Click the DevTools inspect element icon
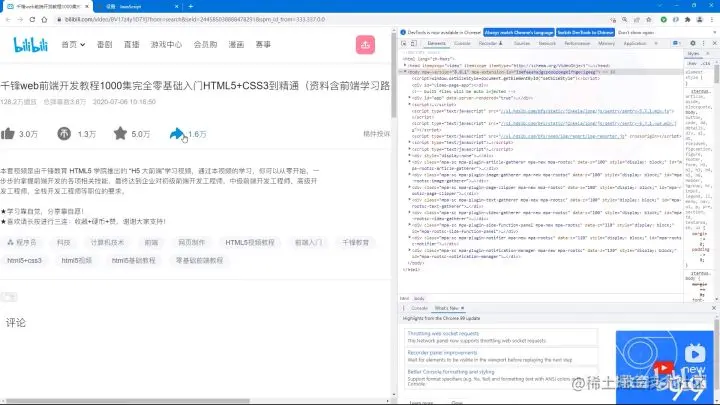The image size is (720, 405). click(404, 43)
